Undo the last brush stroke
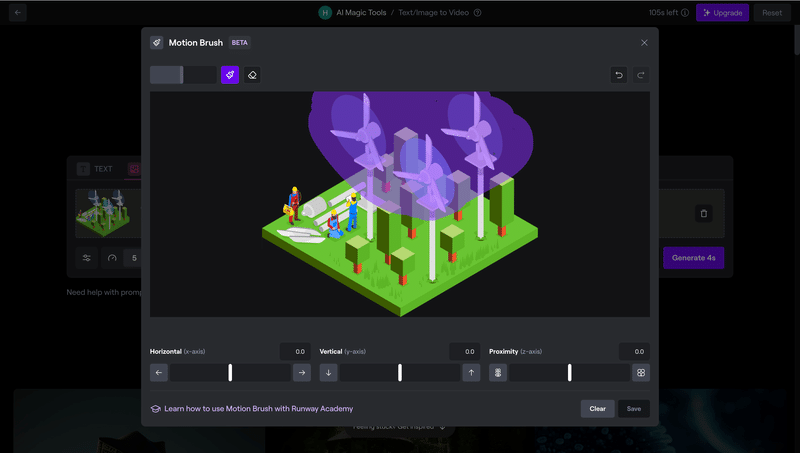Image resolution: width=800 pixels, height=453 pixels. [x=619, y=76]
